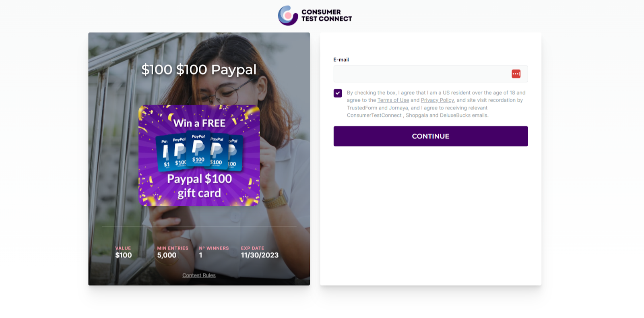The width and height of the screenshot is (644, 318).
Task: Click the CONSUMER TEST CONNECT brand text
Action: click(x=326, y=15)
